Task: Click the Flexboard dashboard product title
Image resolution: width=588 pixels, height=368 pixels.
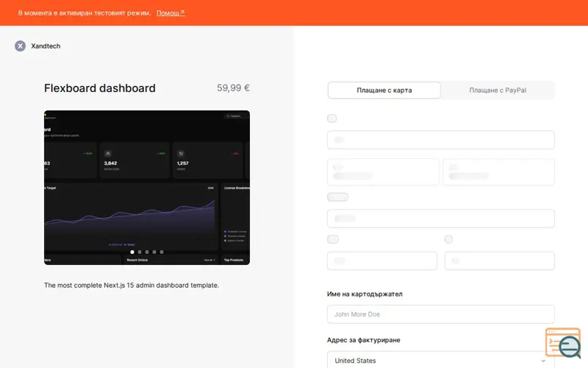Action: [100, 88]
